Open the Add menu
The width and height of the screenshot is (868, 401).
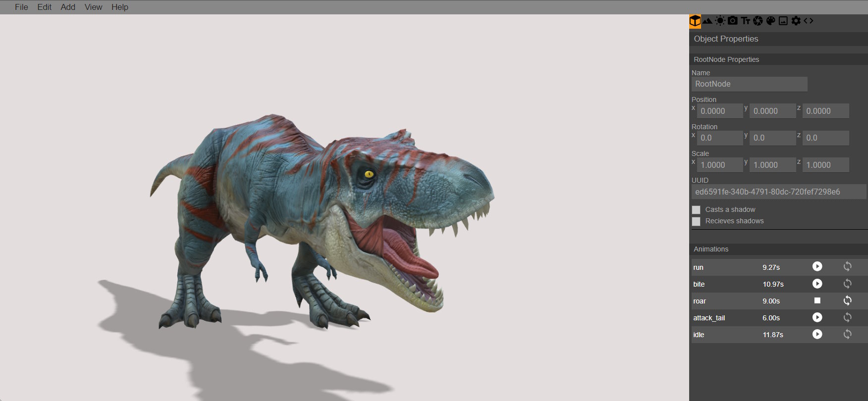pyautogui.click(x=68, y=7)
